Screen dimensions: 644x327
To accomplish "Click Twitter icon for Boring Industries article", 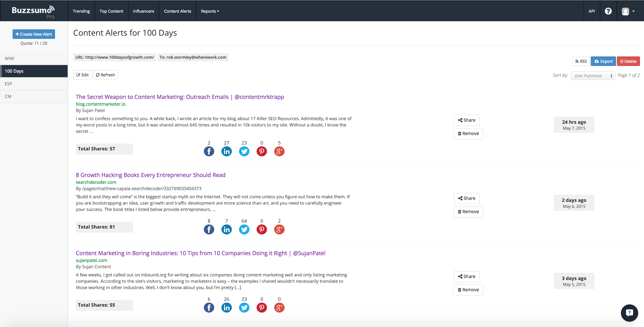I will pyautogui.click(x=244, y=308).
